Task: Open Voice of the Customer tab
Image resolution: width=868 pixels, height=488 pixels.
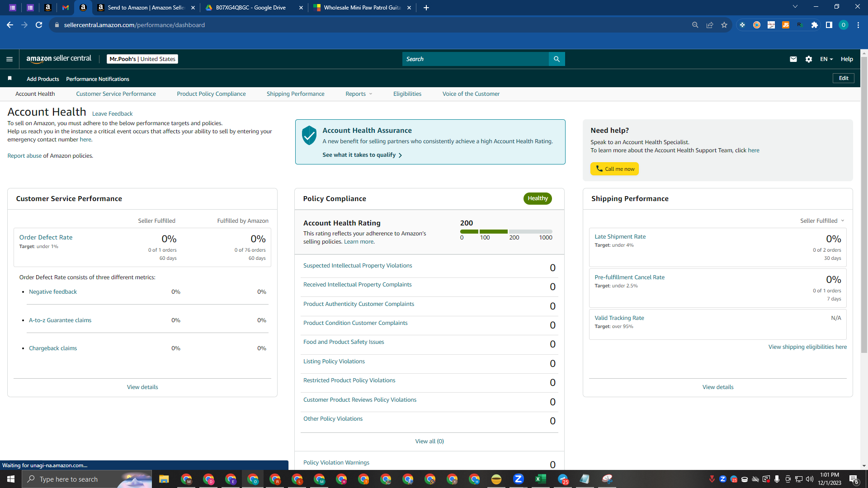Action: pyautogui.click(x=471, y=94)
